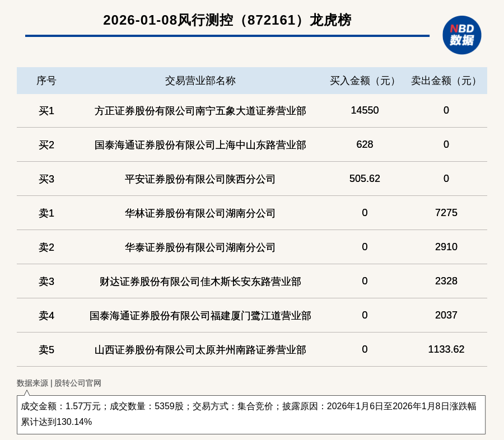Click 山西证券 太原并州南路 branch name
The height and width of the screenshot is (440, 504).
[200, 350]
